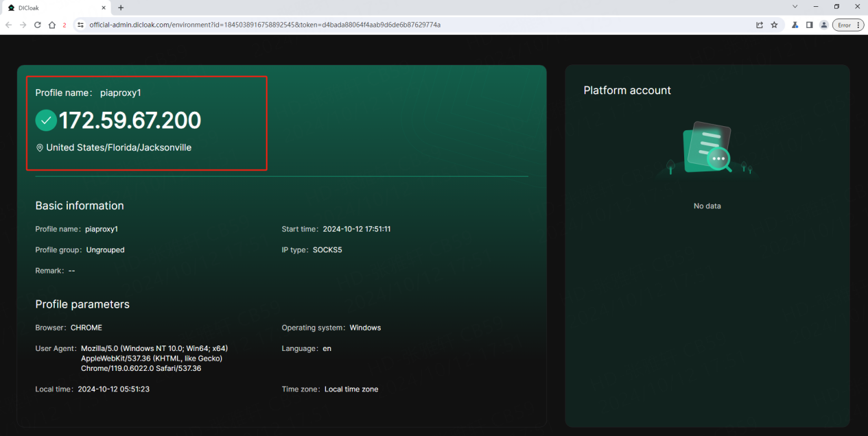This screenshot has width=868, height=436.
Task: Click the green verification checkmark beside the IP
Action: (x=45, y=120)
